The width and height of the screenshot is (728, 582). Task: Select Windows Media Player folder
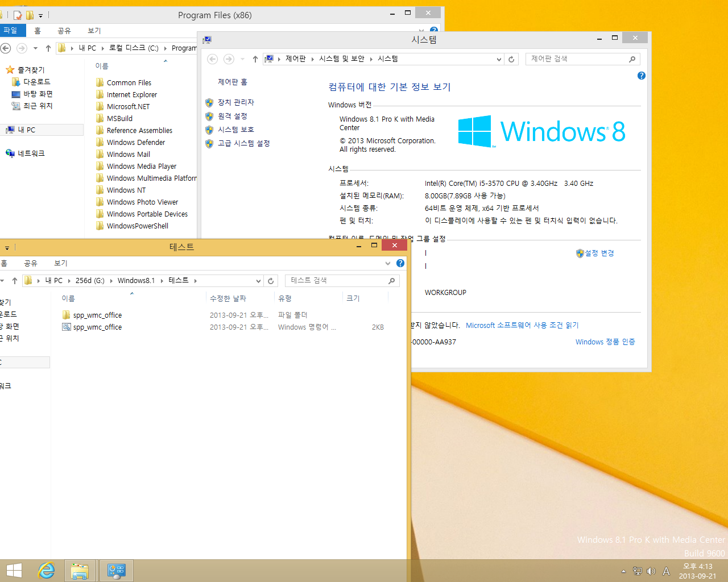coord(142,167)
